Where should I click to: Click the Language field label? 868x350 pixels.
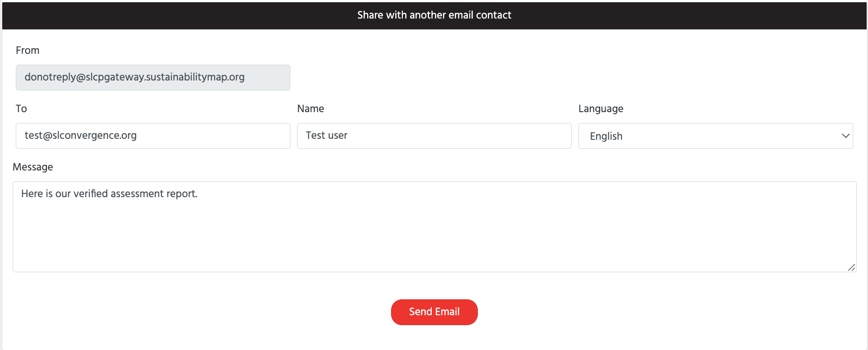601,109
